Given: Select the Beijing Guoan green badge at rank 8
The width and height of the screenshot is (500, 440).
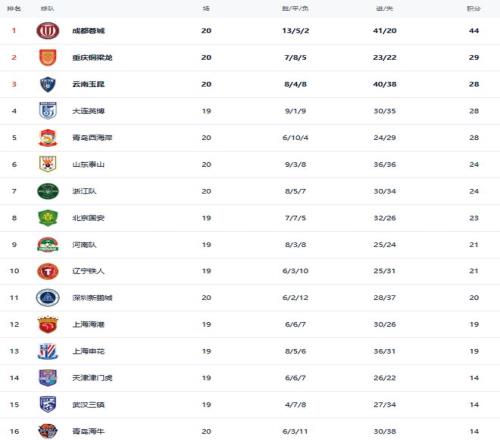Looking at the screenshot, I should [x=48, y=218].
